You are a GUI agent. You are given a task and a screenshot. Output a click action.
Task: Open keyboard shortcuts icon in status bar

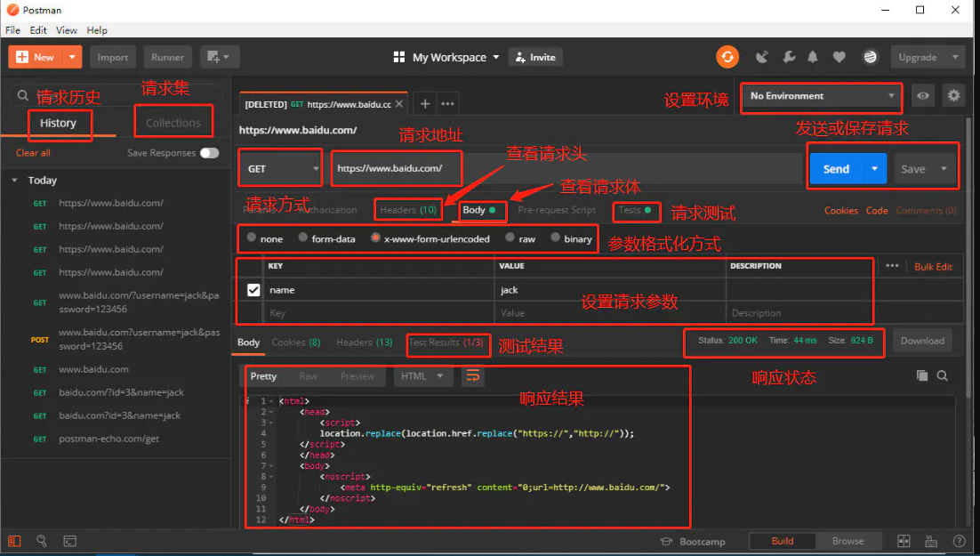tap(931, 541)
